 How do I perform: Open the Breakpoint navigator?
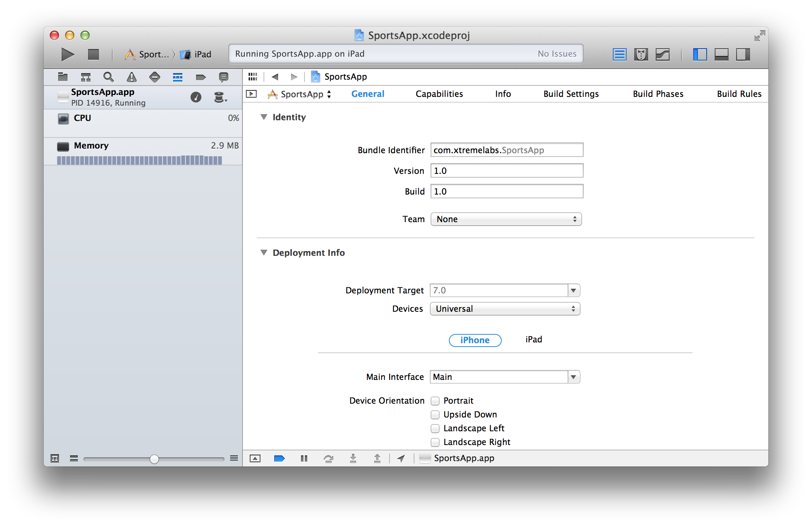200,77
